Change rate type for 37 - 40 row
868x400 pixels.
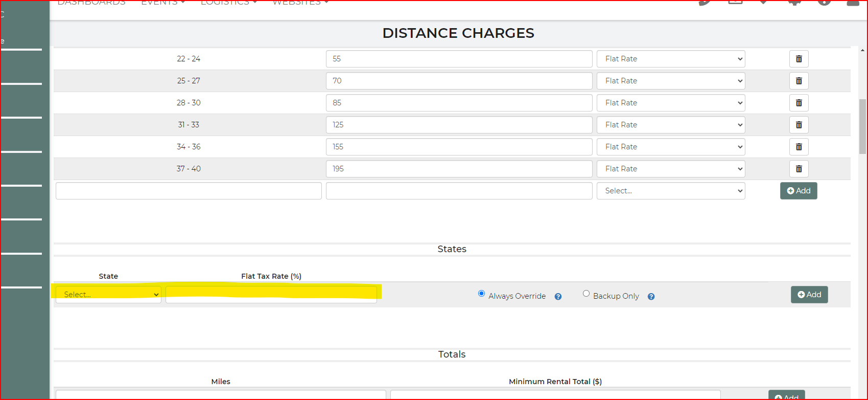pyautogui.click(x=670, y=169)
